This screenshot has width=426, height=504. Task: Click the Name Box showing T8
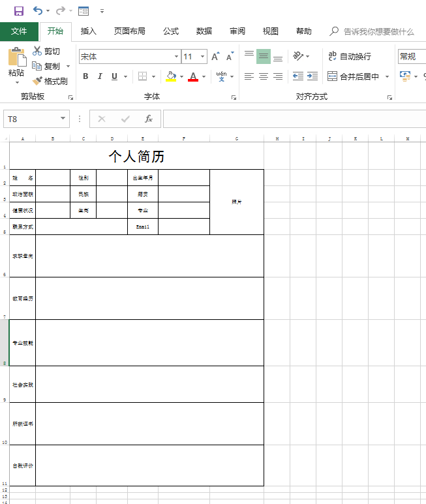32,119
